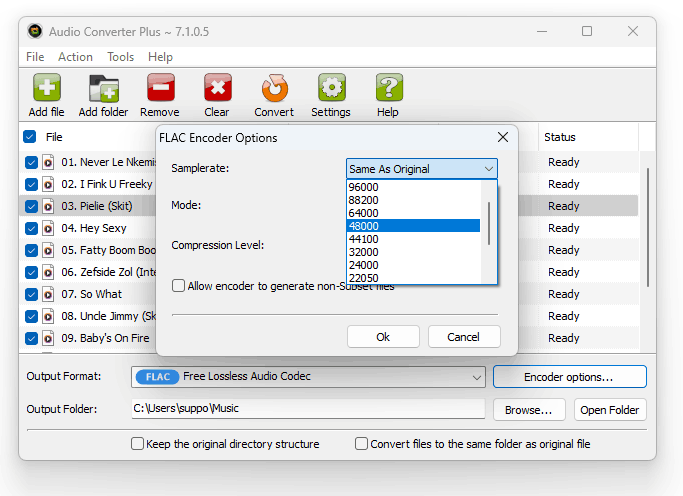Select 88200 in the samplerate list
Image resolution: width=683 pixels, height=496 pixels.
(413, 200)
